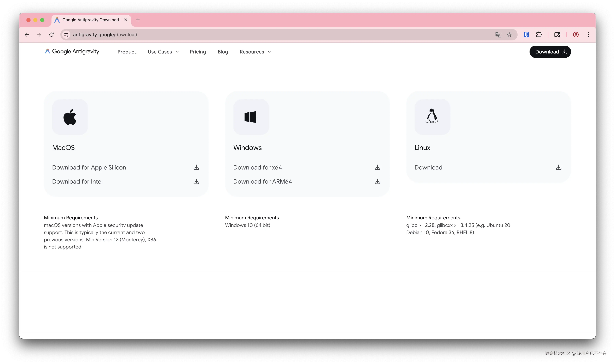Open the browser extensions puzzle icon

click(x=539, y=35)
